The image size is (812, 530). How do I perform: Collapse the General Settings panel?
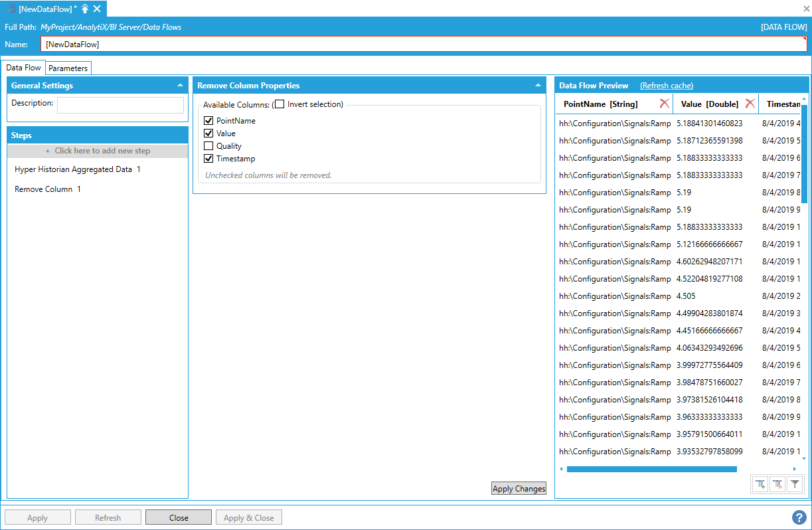[180, 86]
